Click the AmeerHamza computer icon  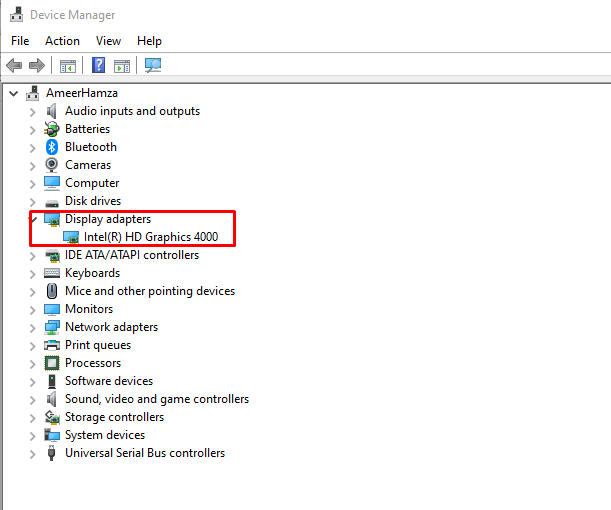pyautogui.click(x=33, y=93)
